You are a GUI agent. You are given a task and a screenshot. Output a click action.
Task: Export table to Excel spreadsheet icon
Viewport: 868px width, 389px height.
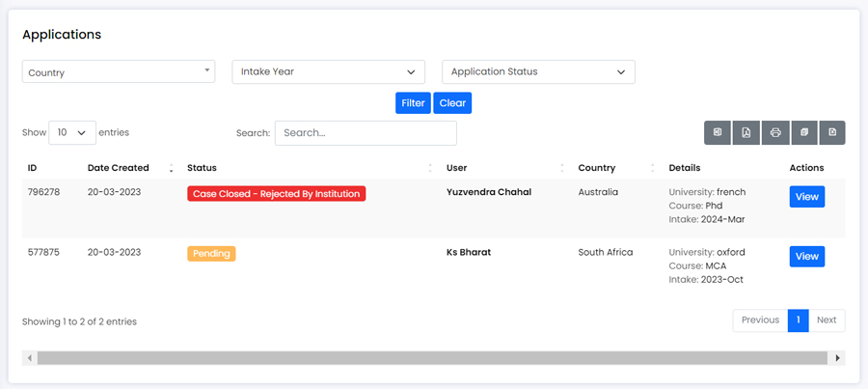718,133
